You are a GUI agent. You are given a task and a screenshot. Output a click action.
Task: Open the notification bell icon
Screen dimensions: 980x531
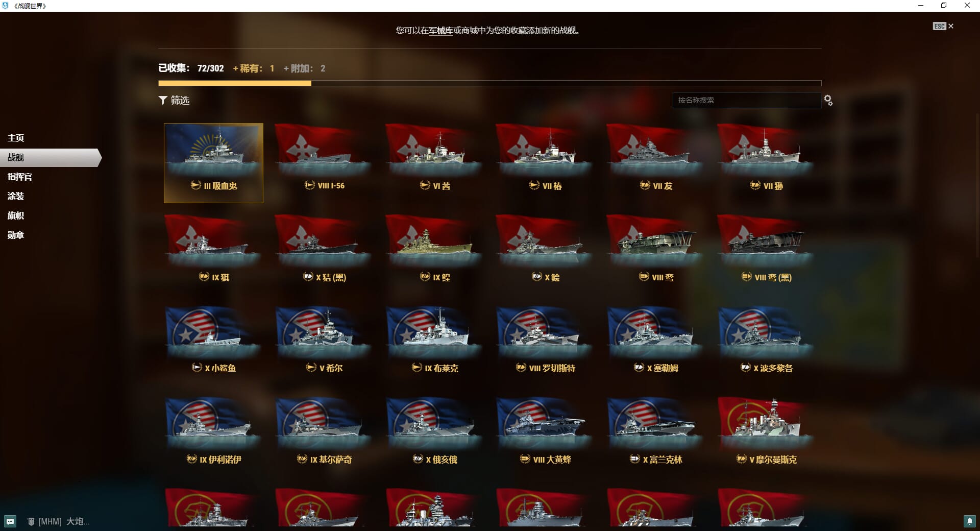[x=969, y=521]
